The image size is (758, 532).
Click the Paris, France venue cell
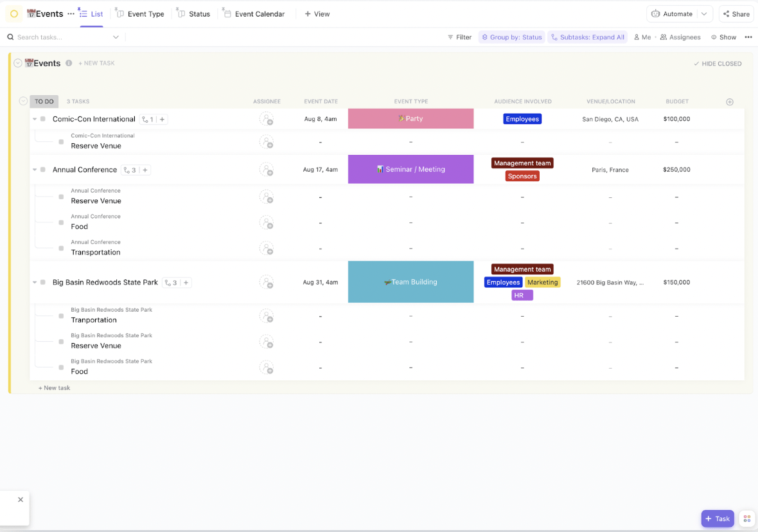tap(610, 170)
